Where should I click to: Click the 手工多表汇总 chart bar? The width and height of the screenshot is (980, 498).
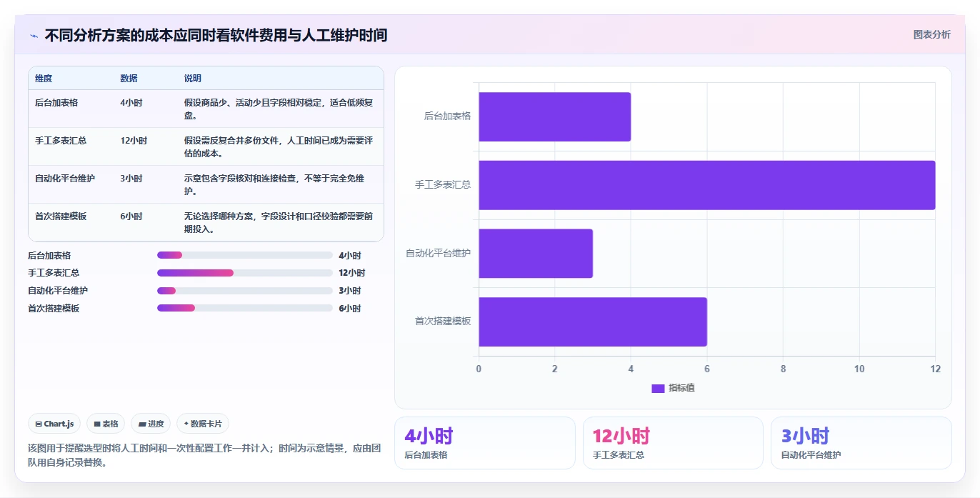pyautogui.click(x=706, y=185)
